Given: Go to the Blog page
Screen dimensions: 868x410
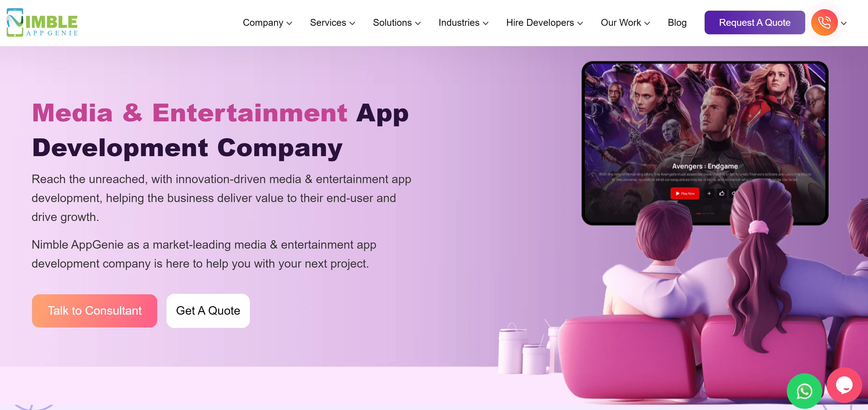Looking at the screenshot, I should click(x=677, y=22).
